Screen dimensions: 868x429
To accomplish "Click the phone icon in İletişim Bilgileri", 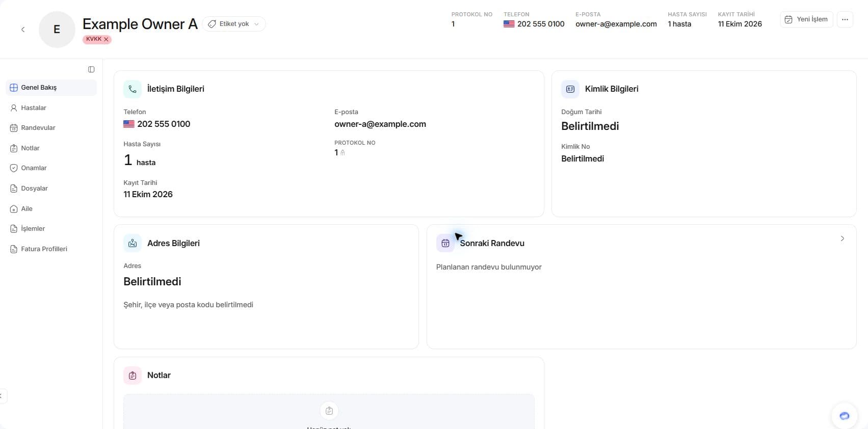I will pyautogui.click(x=133, y=89).
